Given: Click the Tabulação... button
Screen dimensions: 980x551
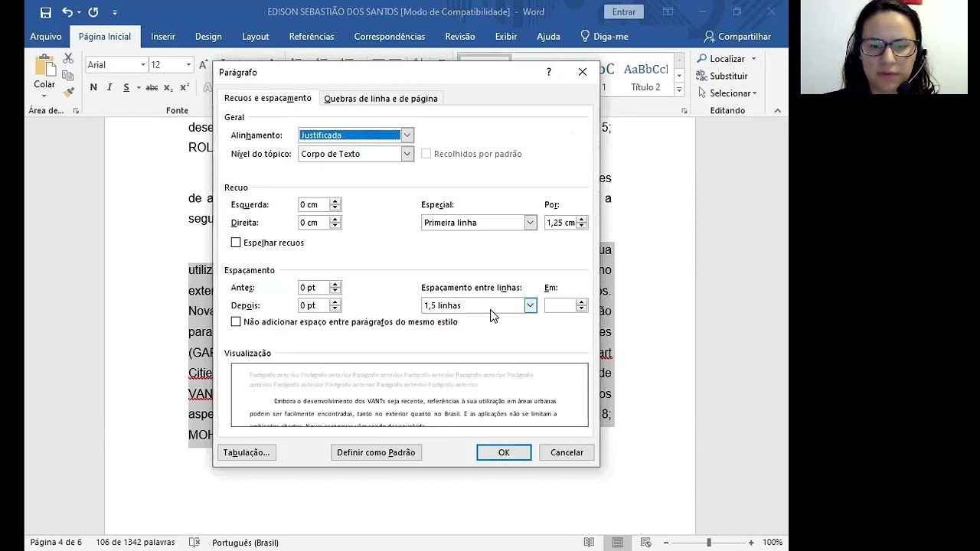Looking at the screenshot, I should click(x=247, y=452).
